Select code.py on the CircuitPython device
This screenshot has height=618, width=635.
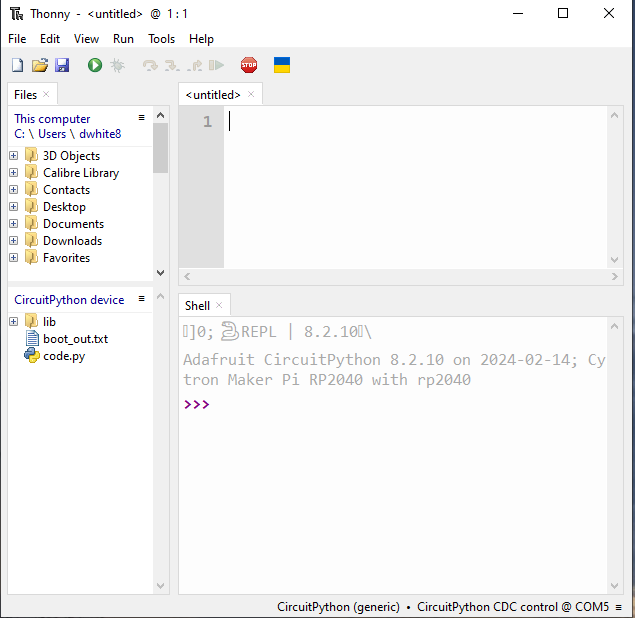(64, 356)
